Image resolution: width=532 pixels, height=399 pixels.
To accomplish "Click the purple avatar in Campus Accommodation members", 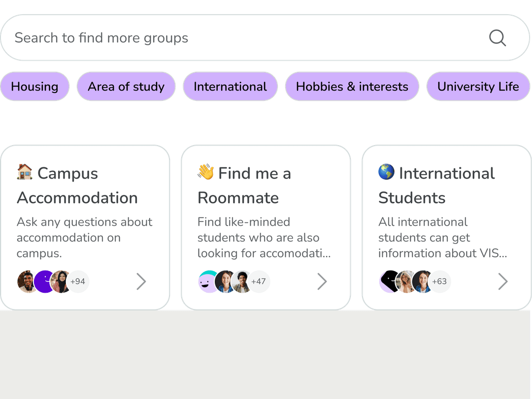I will click(44, 281).
